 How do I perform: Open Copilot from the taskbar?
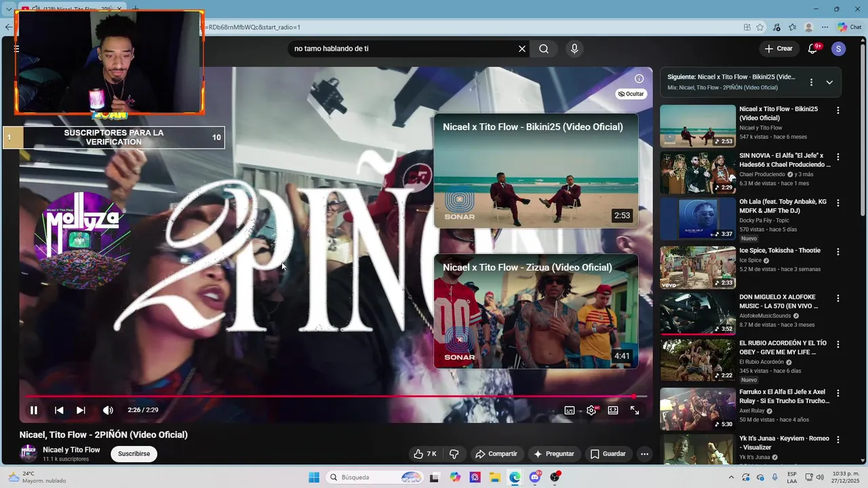(455, 477)
